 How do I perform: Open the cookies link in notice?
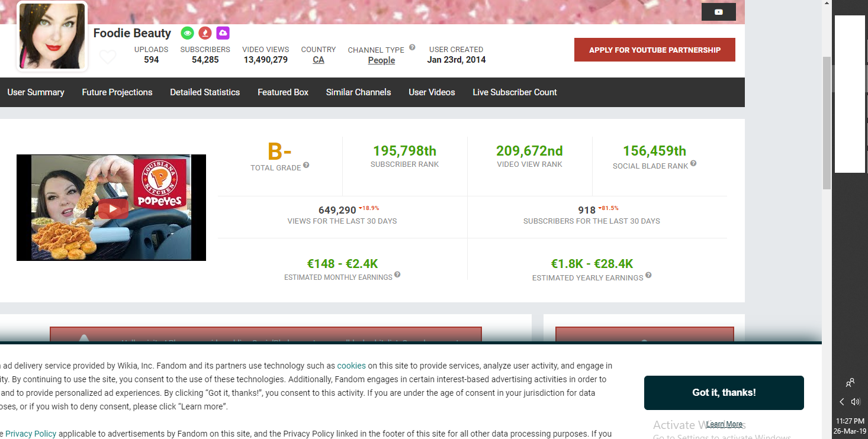(x=352, y=366)
